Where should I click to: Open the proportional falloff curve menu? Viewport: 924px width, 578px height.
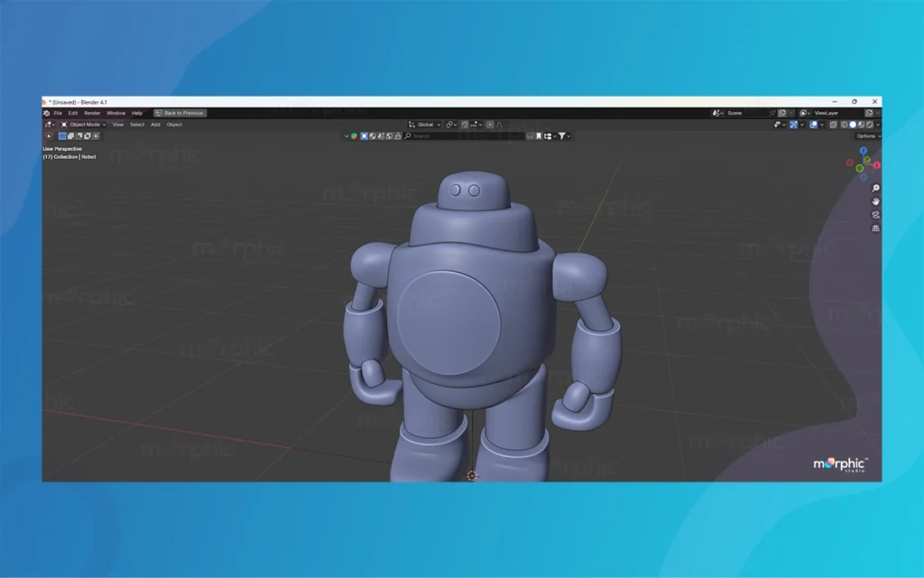point(500,125)
